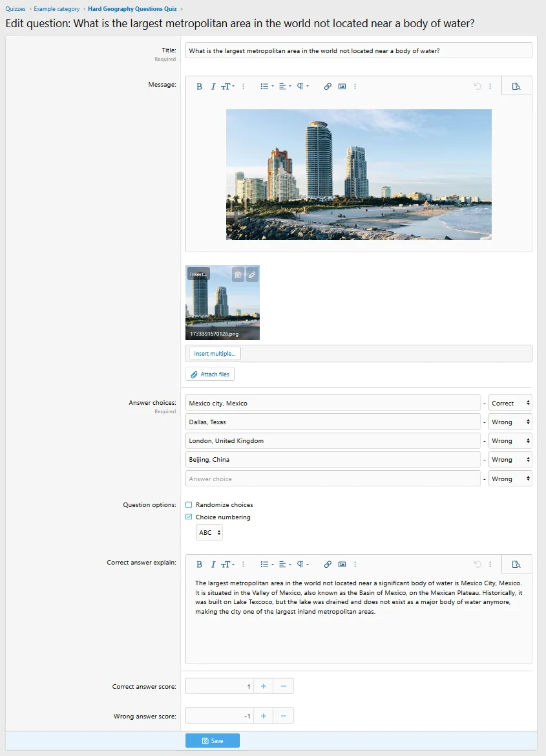Open paragraph format menu in Message editor
The width and height of the screenshot is (546, 756).
coord(302,86)
